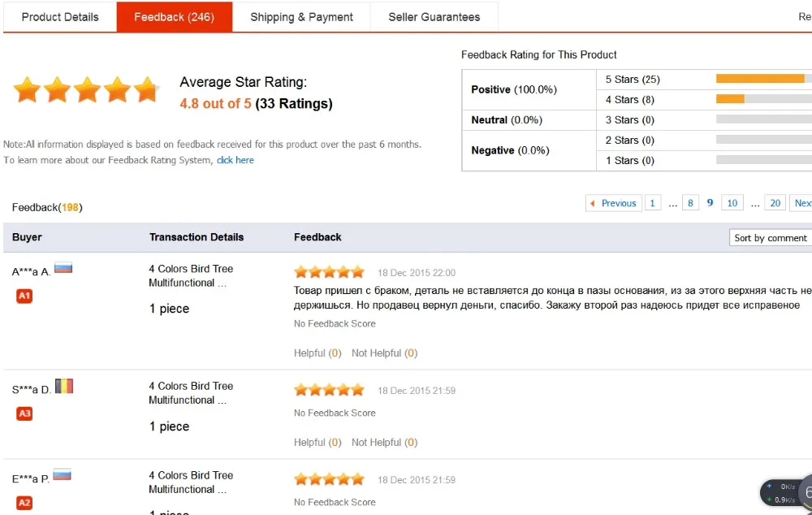The height and width of the screenshot is (515, 812).
Task: Mark S***a D.'s review Not Helpful
Action: [x=384, y=443]
